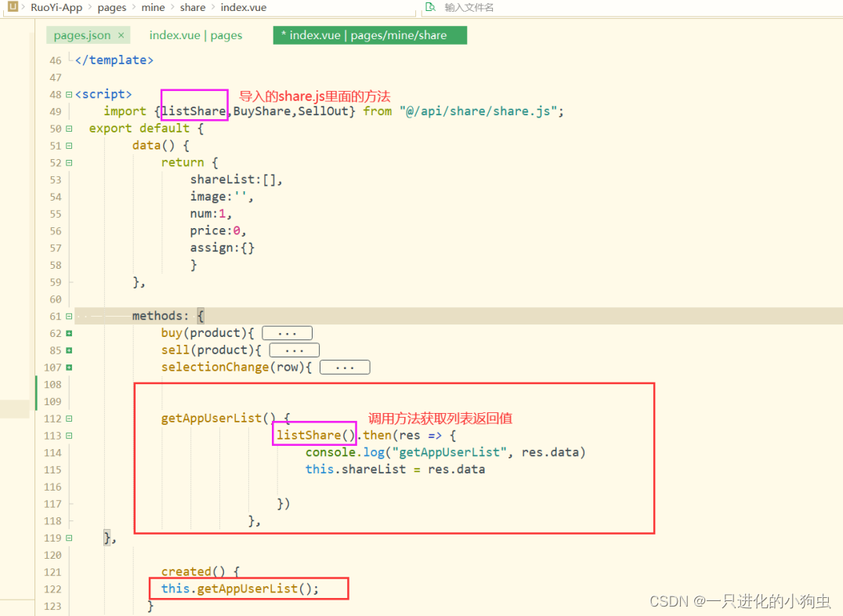Type in the file name search field
This screenshot has height=616, width=843.
548,7
